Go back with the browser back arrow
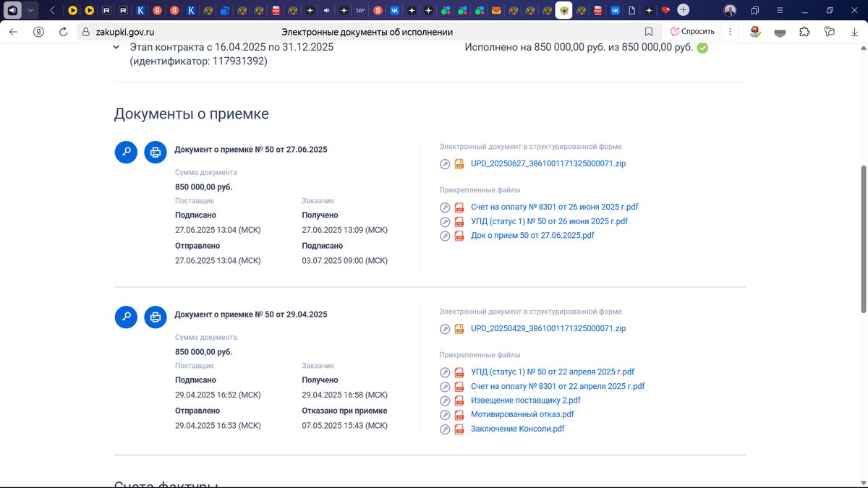This screenshot has height=488, width=868. point(13,32)
